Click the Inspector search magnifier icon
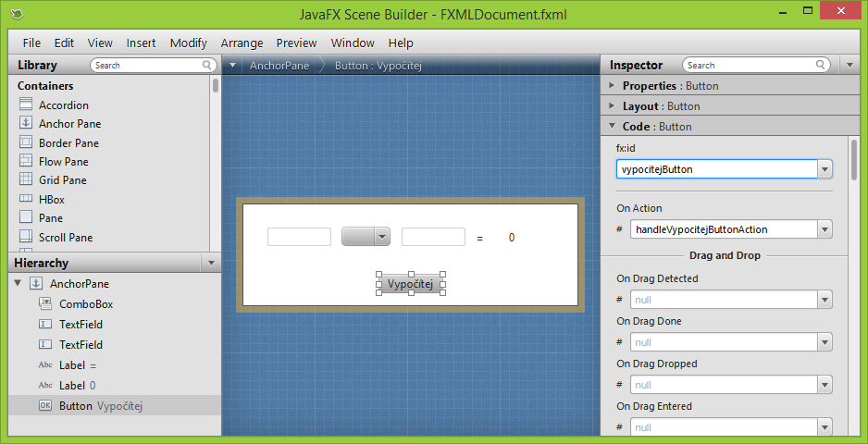The width and height of the screenshot is (868, 444). [821, 65]
